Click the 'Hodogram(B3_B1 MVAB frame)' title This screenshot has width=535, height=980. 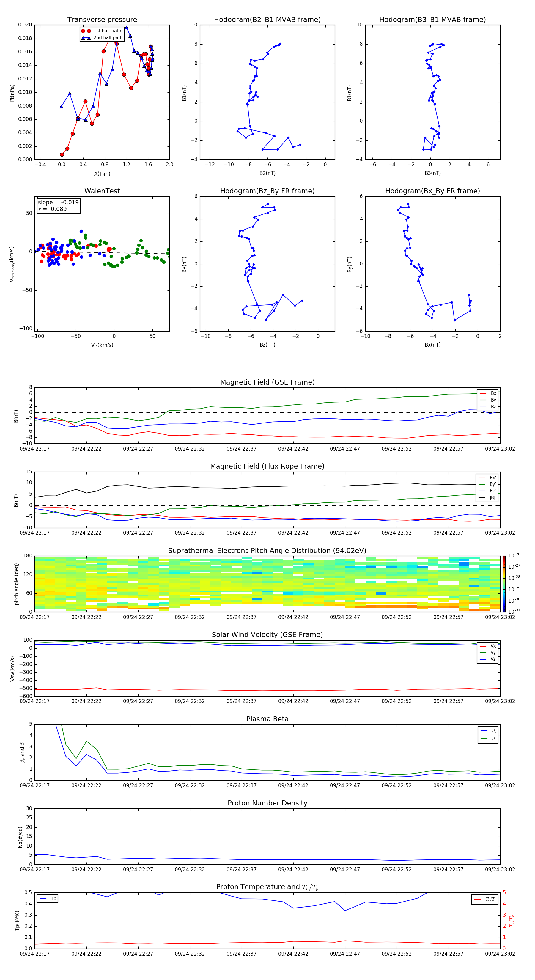coord(432,20)
